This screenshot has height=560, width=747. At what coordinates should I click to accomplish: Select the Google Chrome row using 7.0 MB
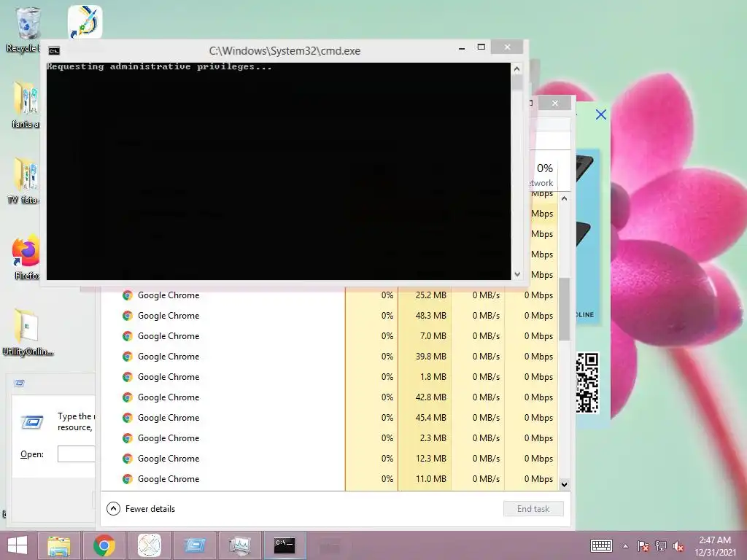click(329, 336)
